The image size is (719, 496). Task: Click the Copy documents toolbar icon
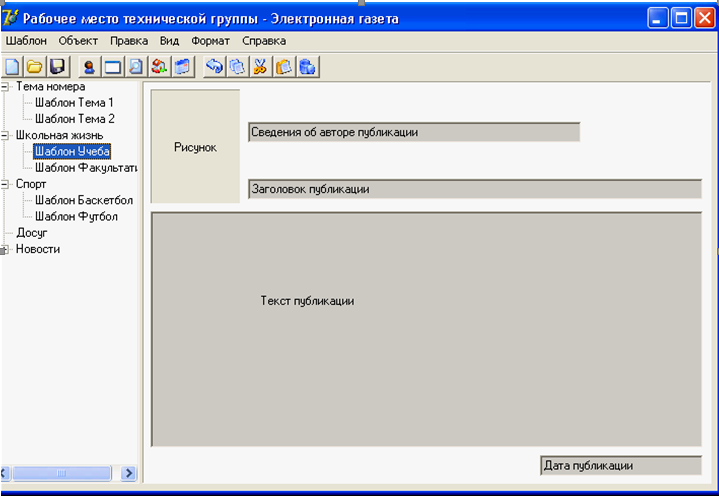click(238, 67)
